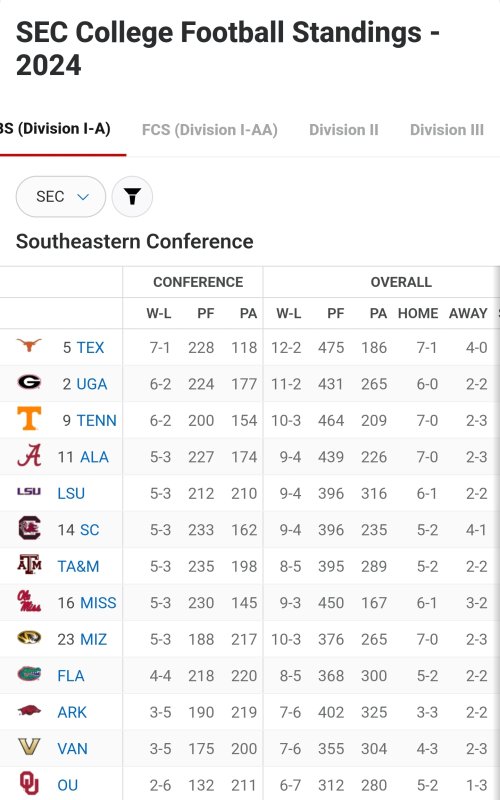The height and width of the screenshot is (800, 500).
Task: Click the Tennessee orange T logo
Action: (29, 418)
